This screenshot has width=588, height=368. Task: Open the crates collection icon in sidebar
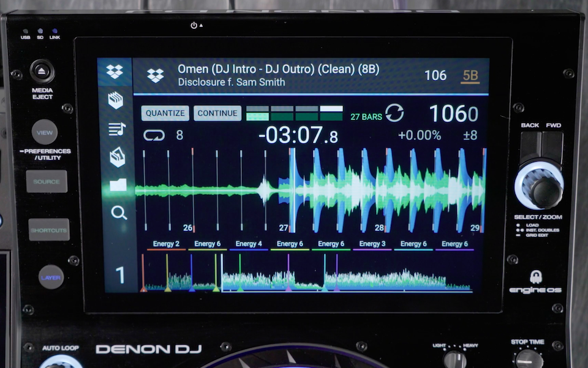coord(116,100)
